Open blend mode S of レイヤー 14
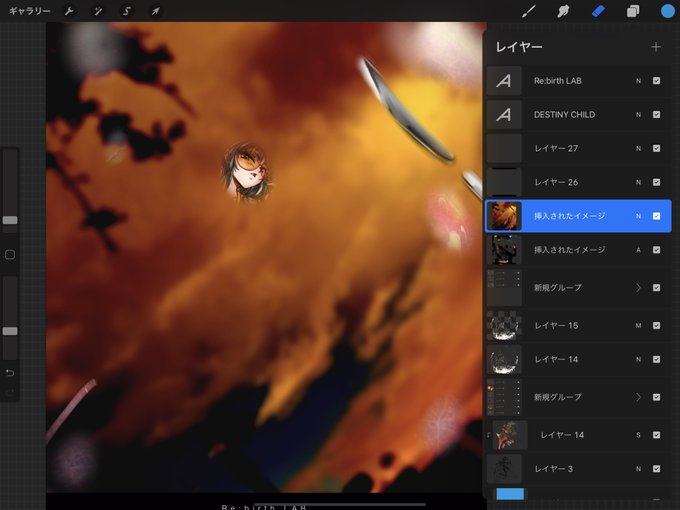 point(638,435)
